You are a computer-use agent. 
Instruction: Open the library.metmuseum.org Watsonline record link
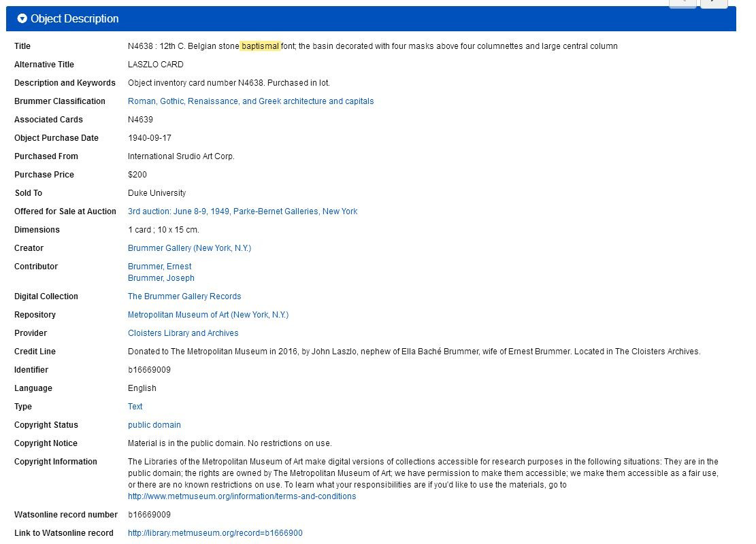(215, 533)
